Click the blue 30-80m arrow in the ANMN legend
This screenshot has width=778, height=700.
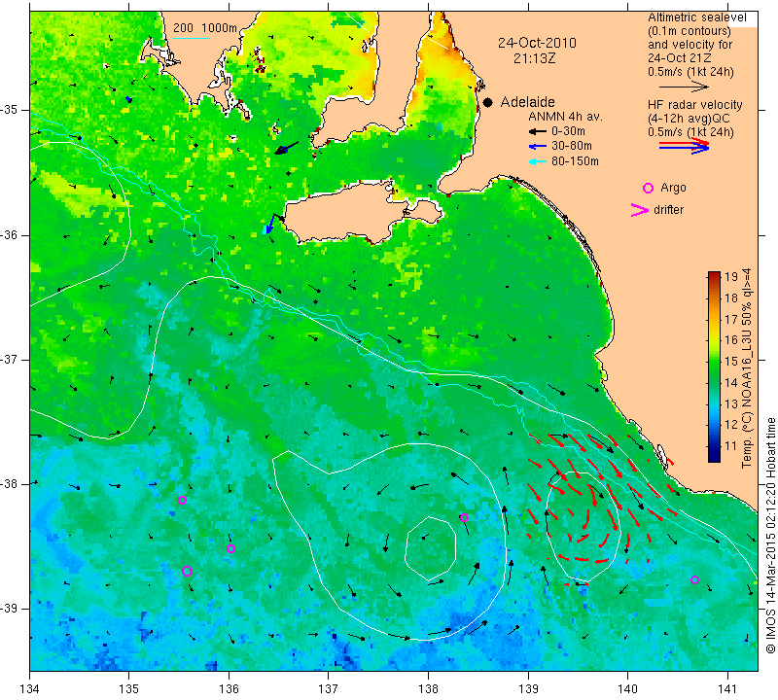[x=538, y=147]
